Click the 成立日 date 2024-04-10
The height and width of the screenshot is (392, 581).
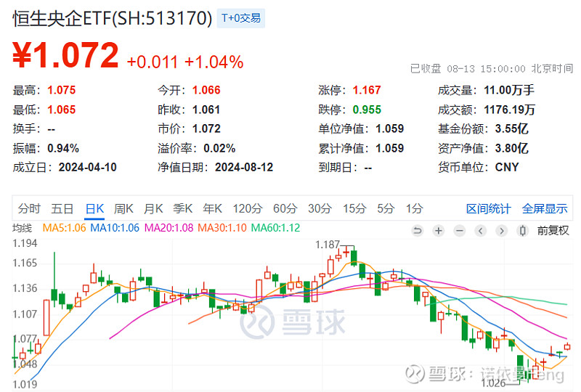pyautogui.click(x=87, y=167)
